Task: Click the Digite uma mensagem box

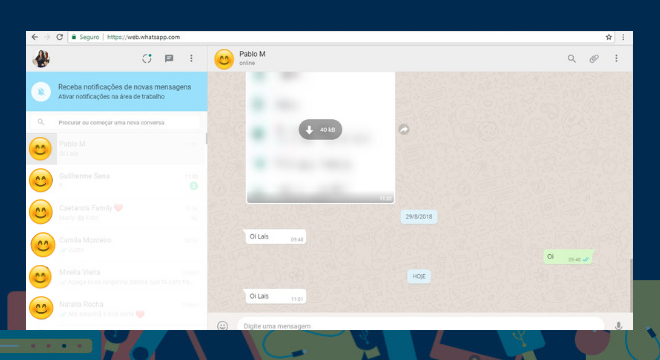Action: [x=420, y=325]
